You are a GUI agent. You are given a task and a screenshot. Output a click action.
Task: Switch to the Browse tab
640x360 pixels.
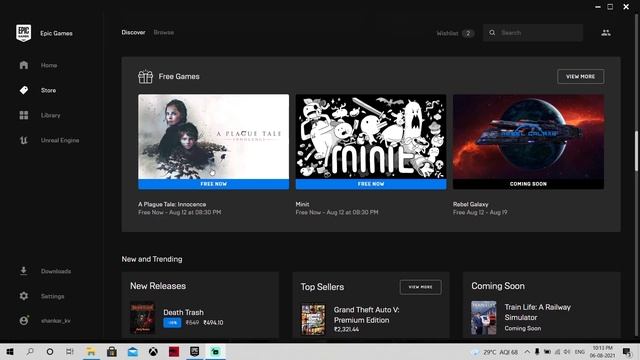164,32
